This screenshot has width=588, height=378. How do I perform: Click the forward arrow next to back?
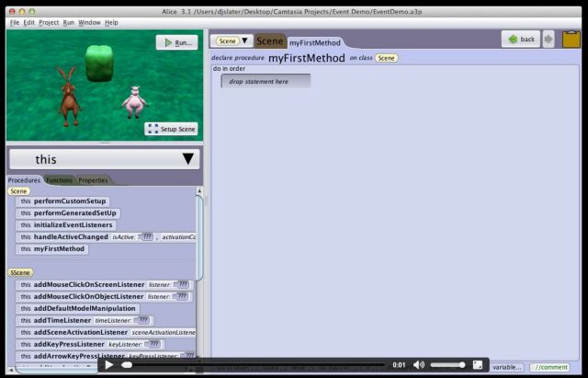click(x=548, y=39)
